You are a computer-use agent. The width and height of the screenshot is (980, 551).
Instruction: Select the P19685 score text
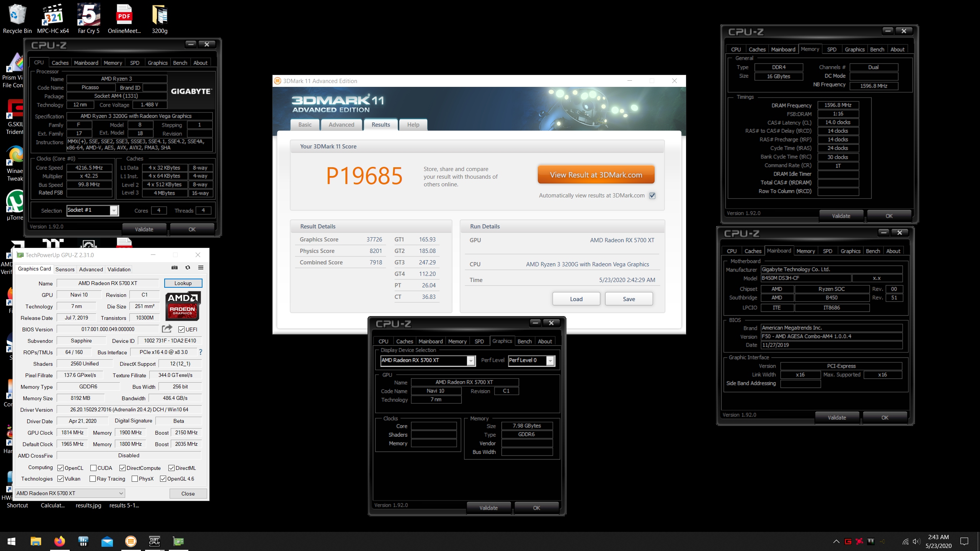point(364,176)
